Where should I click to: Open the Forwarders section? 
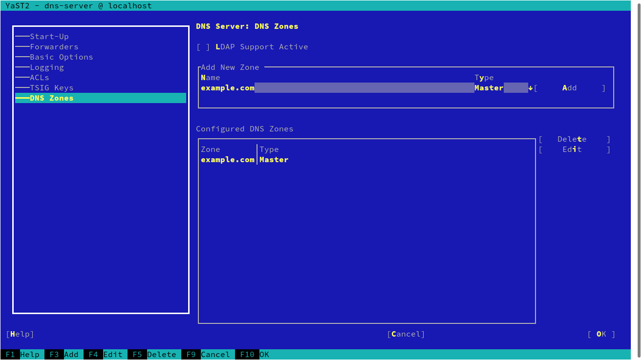point(54,46)
